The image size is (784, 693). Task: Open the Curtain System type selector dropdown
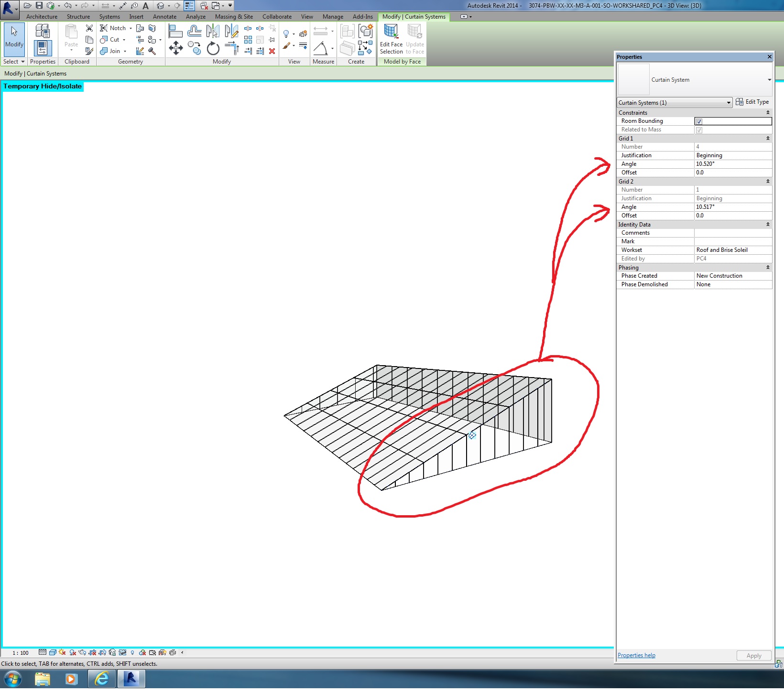point(769,80)
